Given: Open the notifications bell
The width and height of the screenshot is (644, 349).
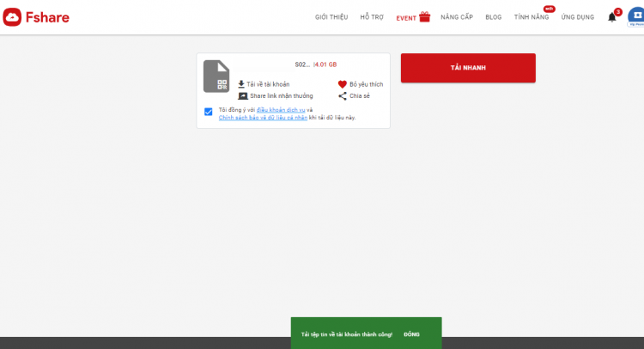Looking at the screenshot, I should [612, 17].
